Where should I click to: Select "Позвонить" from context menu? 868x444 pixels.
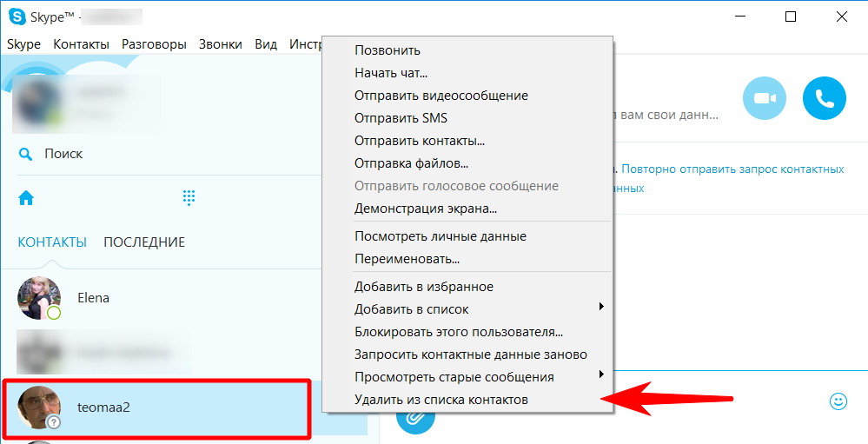point(387,50)
